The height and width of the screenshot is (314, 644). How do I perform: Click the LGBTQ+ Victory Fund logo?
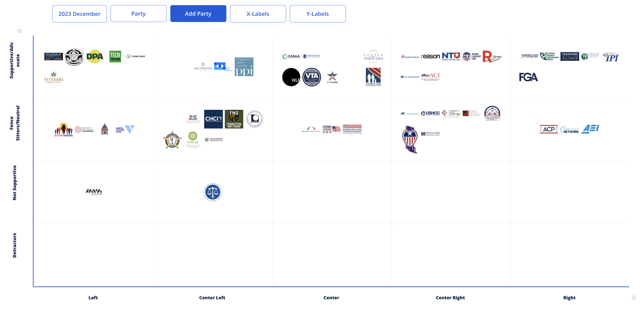[x=125, y=129]
